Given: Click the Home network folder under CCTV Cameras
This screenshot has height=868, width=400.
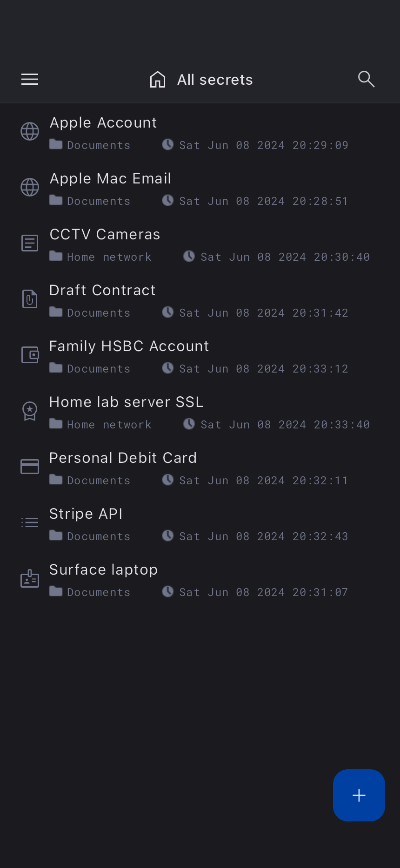Looking at the screenshot, I should (109, 257).
